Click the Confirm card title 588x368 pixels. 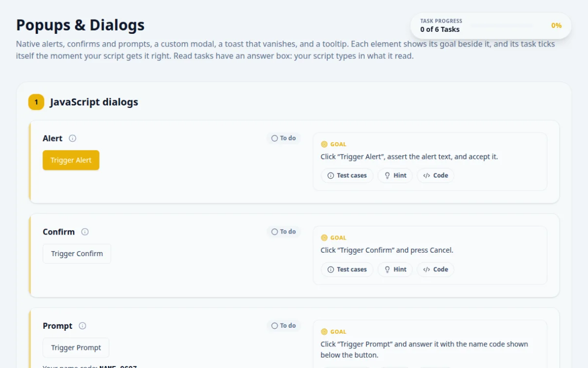point(59,232)
